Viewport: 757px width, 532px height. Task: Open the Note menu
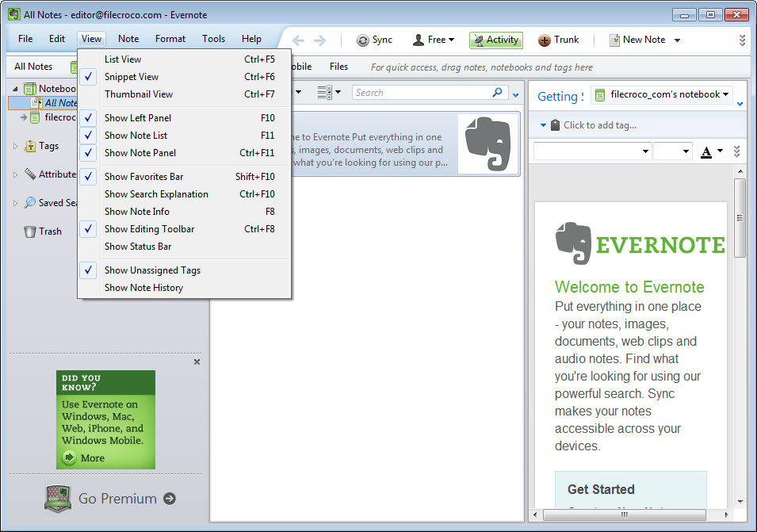click(128, 39)
